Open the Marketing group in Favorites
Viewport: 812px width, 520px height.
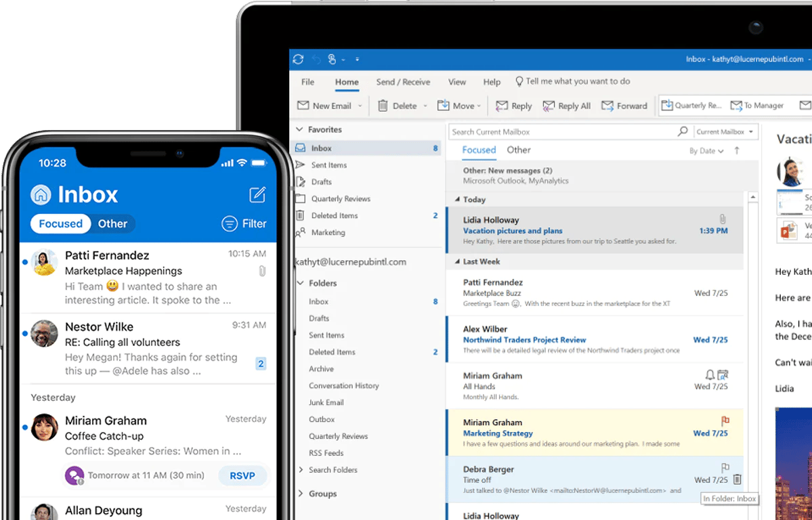click(328, 232)
